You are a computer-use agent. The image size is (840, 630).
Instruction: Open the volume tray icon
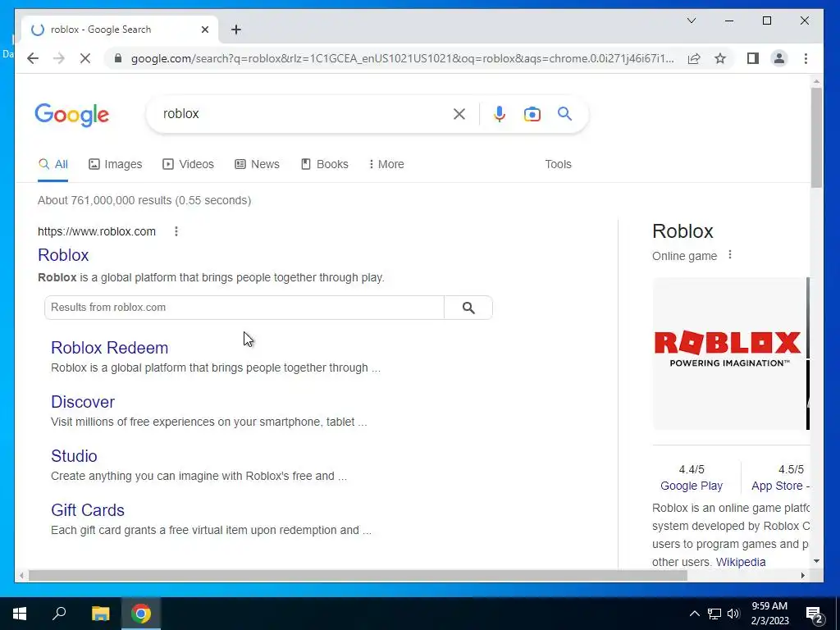[x=733, y=614]
